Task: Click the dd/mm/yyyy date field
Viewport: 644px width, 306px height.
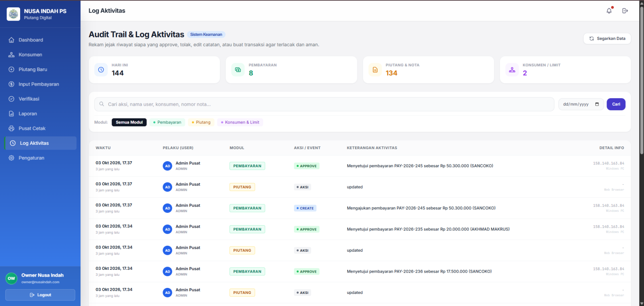Action: [581, 104]
